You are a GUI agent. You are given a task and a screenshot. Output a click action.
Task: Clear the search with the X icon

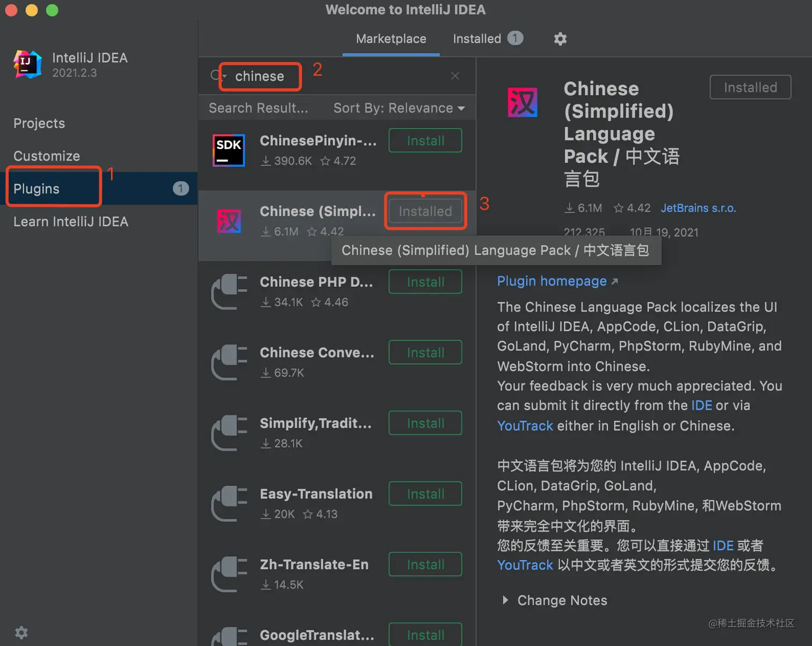(455, 76)
